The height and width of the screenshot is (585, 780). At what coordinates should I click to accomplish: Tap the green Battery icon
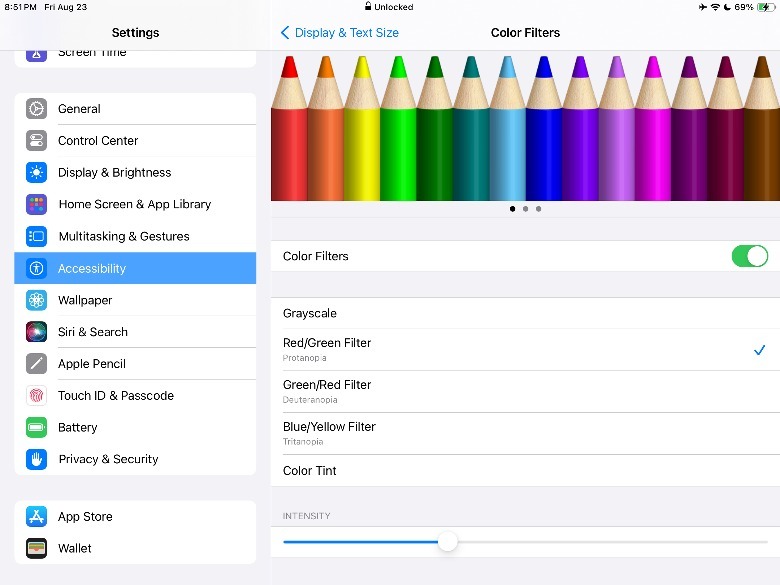tap(37, 428)
